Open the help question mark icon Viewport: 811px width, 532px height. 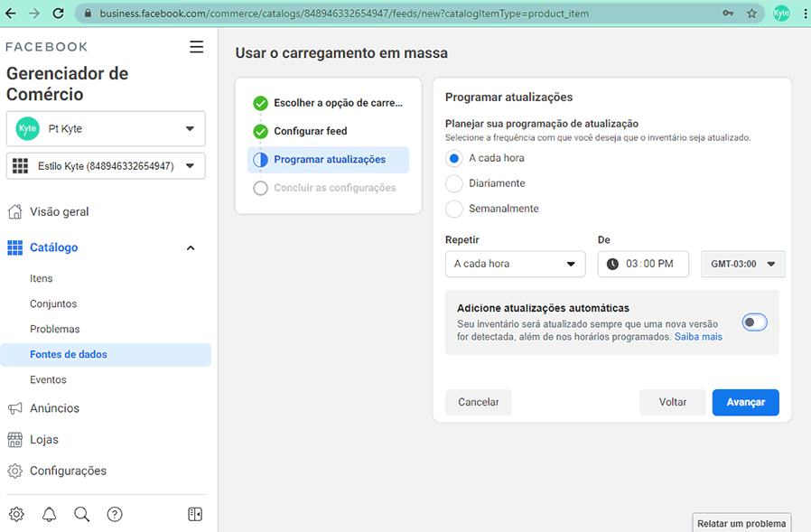(x=115, y=514)
